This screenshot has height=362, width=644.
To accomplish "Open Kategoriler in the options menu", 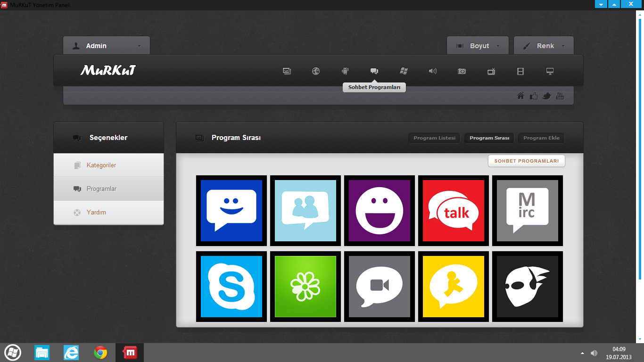I will coord(108,165).
